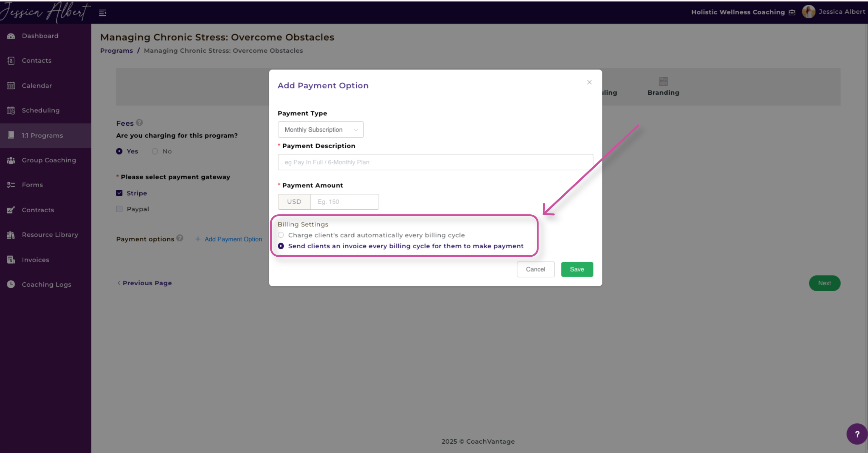Open Holistic Wellness Coaching account label

pos(738,12)
